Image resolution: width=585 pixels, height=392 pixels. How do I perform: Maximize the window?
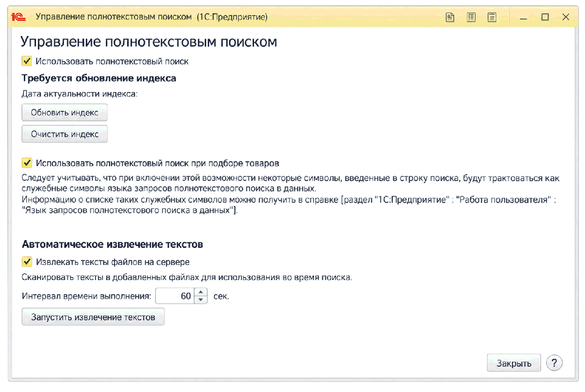[545, 17]
